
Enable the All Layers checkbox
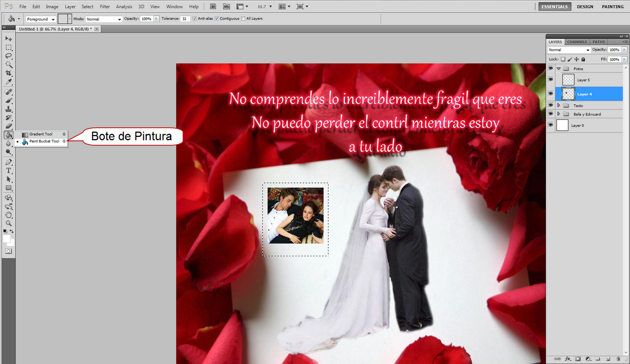(x=243, y=18)
